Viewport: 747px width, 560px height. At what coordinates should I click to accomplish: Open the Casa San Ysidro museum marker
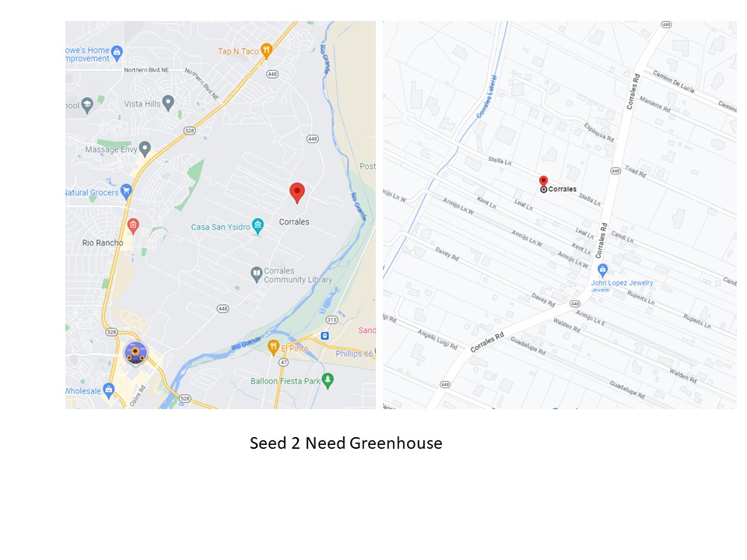click(258, 226)
